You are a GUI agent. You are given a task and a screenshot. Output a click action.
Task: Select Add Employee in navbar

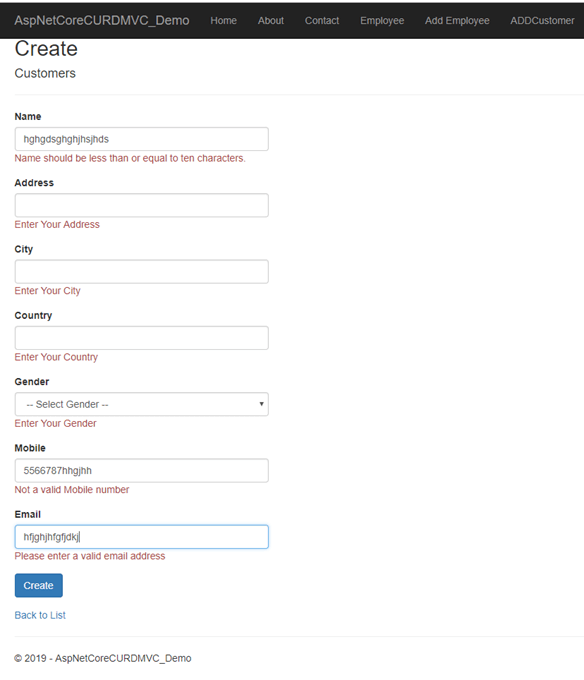tap(457, 20)
